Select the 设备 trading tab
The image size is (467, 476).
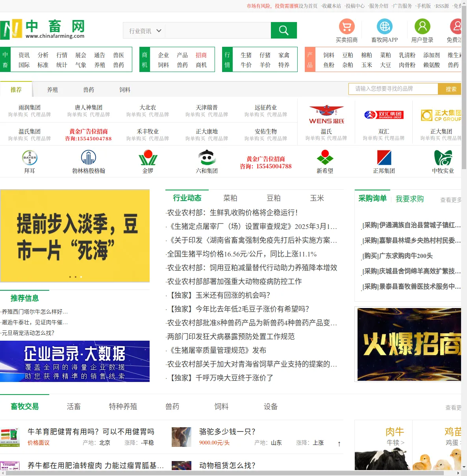271,406
